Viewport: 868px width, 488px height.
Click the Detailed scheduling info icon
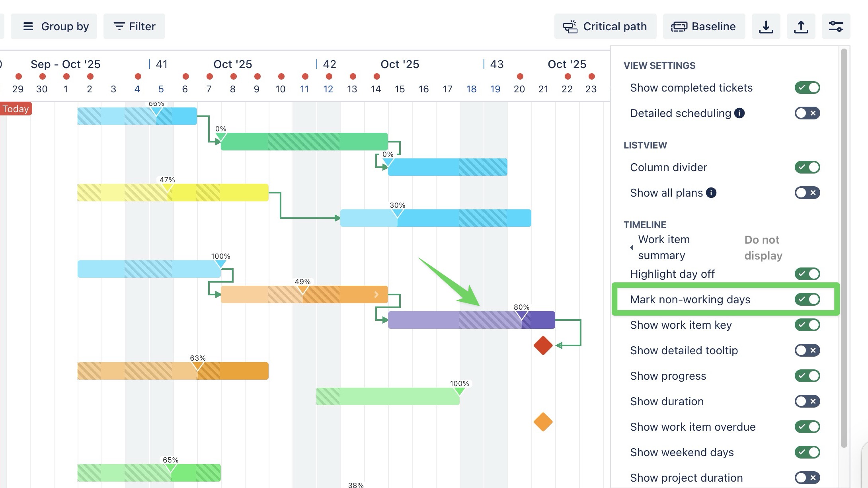pos(739,113)
